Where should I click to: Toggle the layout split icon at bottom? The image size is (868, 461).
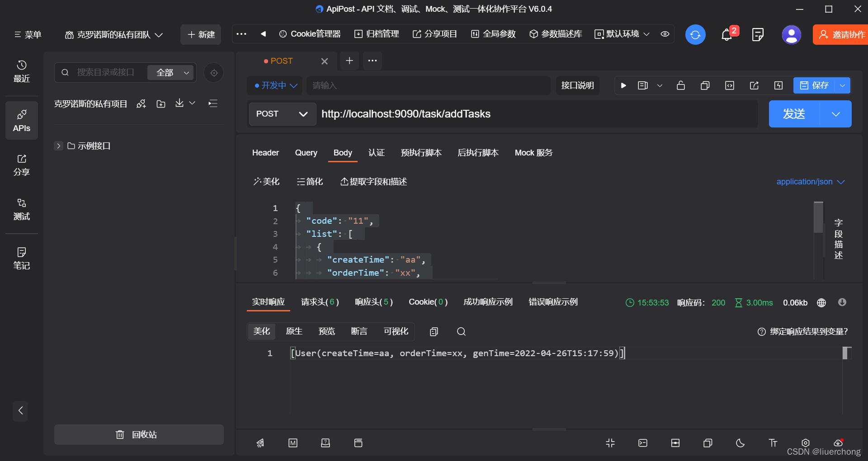click(x=675, y=443)
